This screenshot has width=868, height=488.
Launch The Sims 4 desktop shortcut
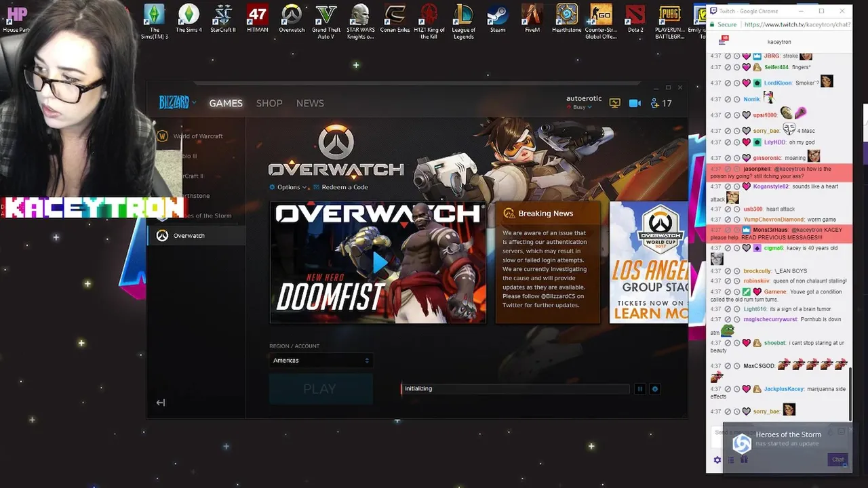189,19
